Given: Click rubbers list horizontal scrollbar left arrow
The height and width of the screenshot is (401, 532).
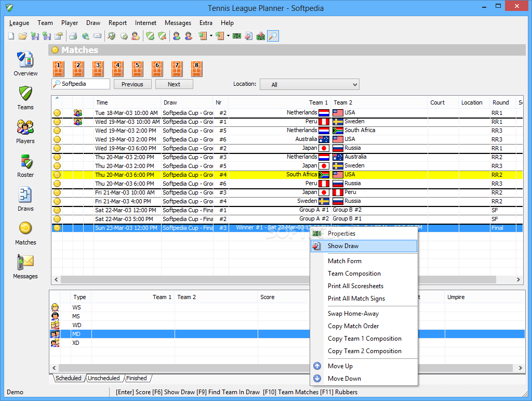Looking at the screenshot, I should click(54, 368).
